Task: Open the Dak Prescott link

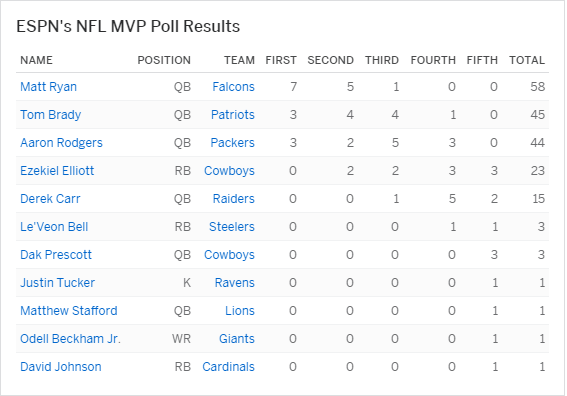Action: 56,255
